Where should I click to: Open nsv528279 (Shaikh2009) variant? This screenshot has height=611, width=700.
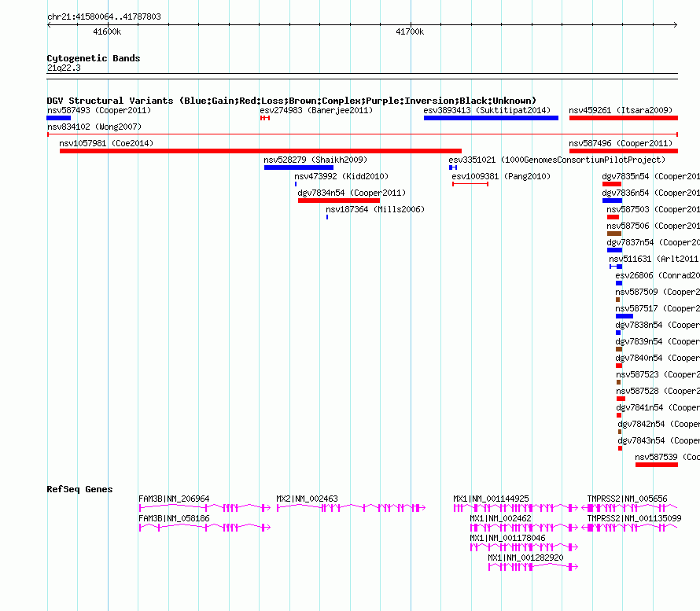(315, 160)
